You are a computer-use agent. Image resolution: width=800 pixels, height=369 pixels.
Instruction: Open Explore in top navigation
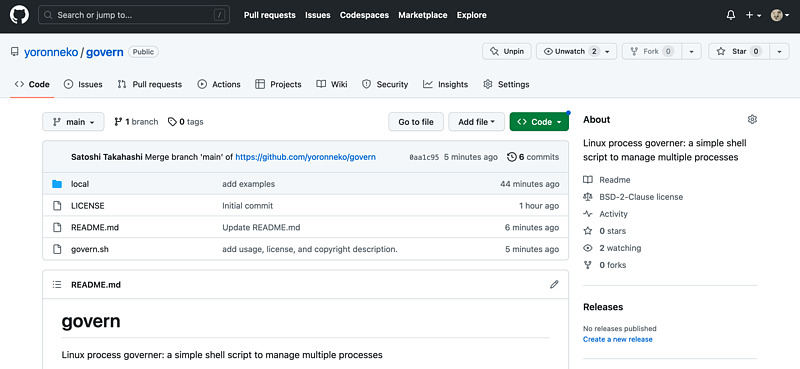(471, 15)
